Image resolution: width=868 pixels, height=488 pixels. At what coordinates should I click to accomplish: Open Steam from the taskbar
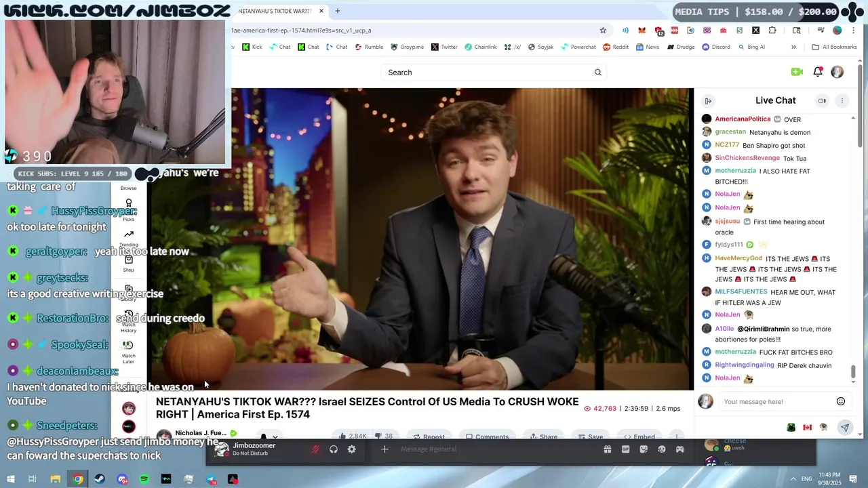[x=100, y=479]
